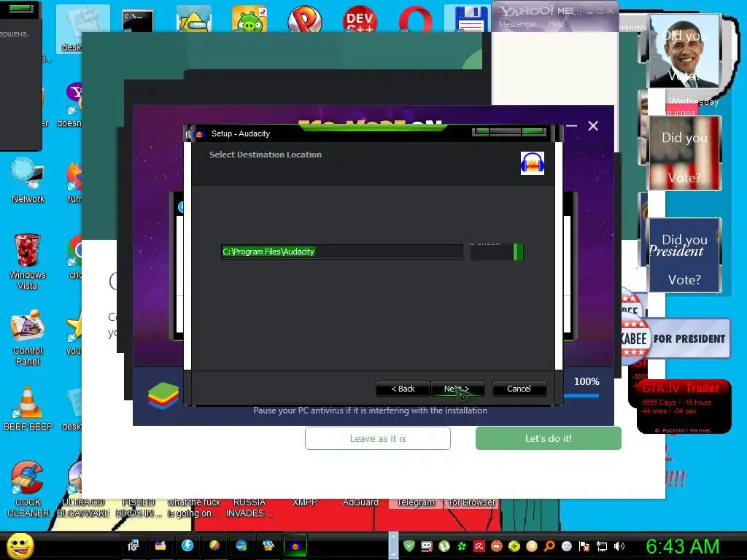Click the BlueStacks layered logo icon
Image resolution: width=747 pixels, height=560 pixels.
point(163,395)
